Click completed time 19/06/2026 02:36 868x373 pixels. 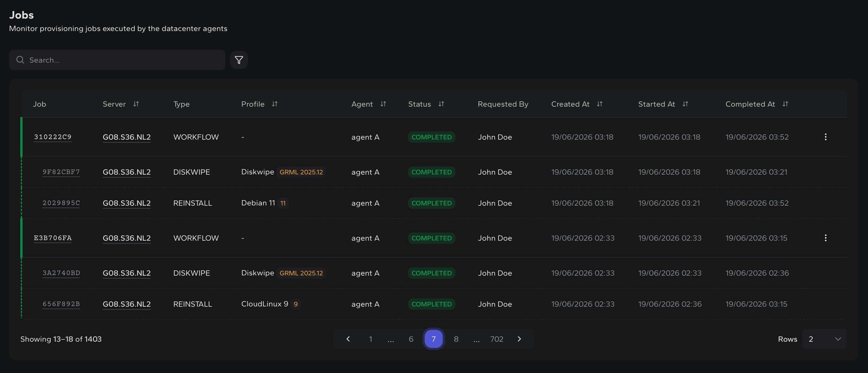point(757,273)
